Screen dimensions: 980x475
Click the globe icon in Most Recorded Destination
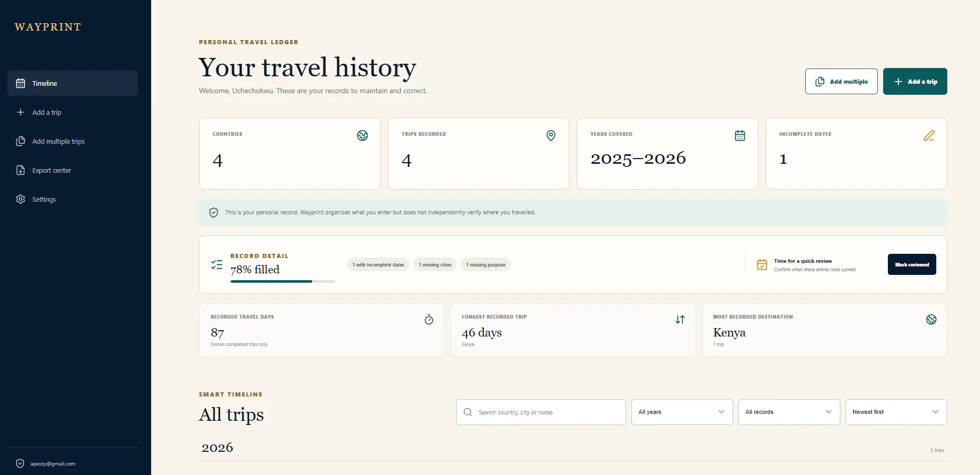pos(932,320)
